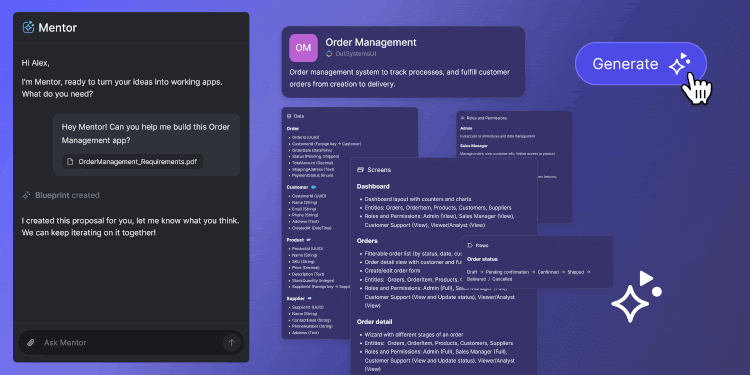
Task: Click the Generate button
Action: (x=640, y=64)
